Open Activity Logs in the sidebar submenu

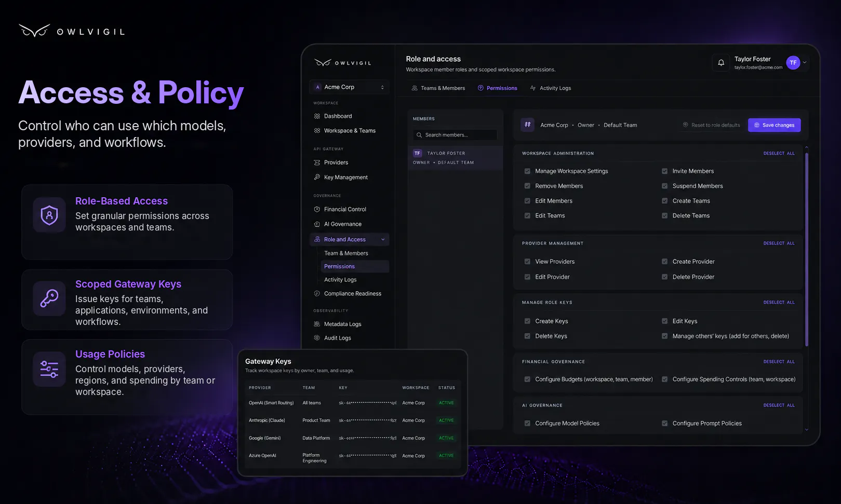tap(340, 280)
